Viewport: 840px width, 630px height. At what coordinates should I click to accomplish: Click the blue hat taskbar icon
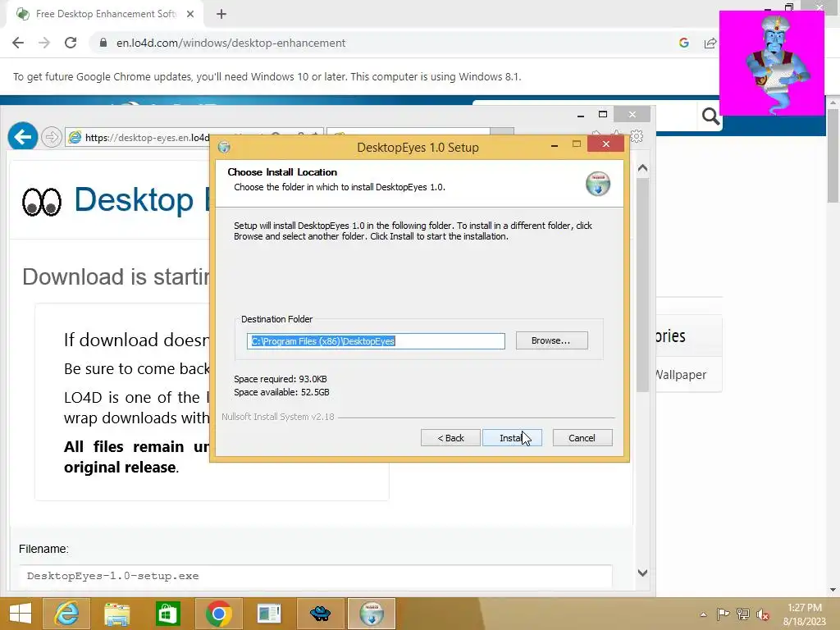click(x=320, y=614)
